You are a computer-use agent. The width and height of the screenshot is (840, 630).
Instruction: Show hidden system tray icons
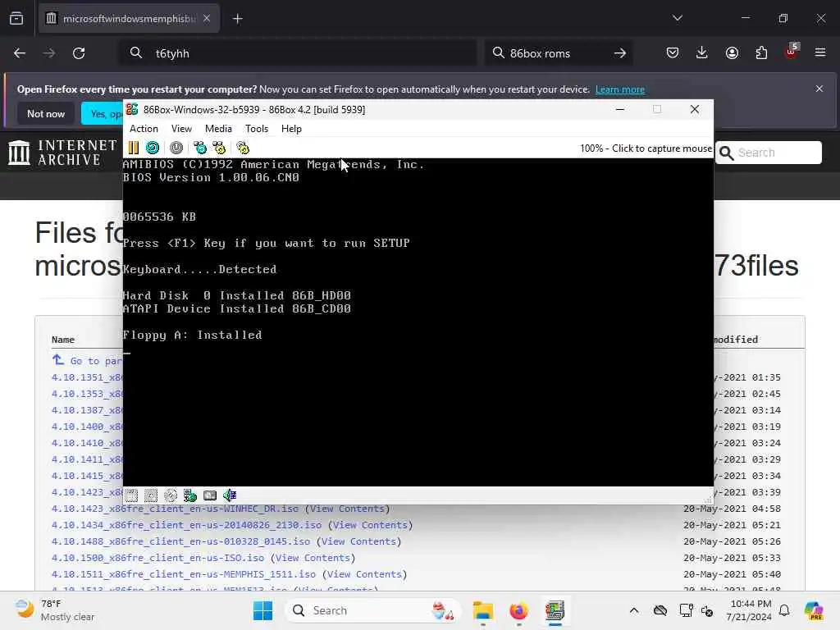[634, 610]
